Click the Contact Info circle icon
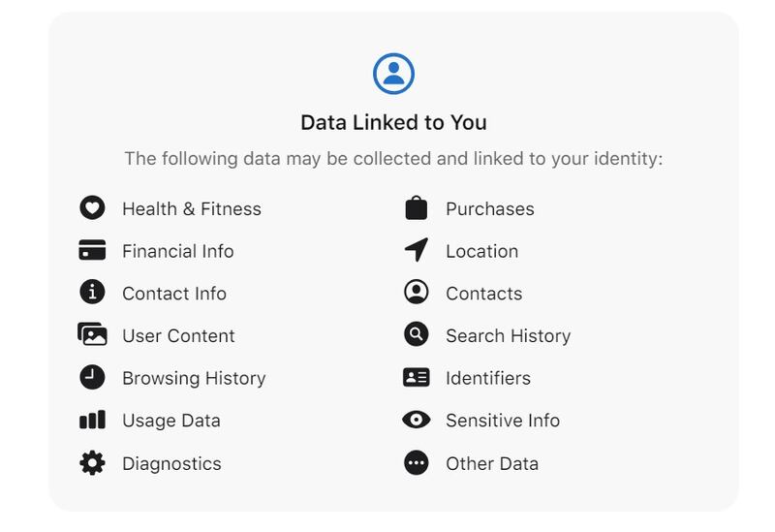This screenshot has height=532, width=775. 92,293
